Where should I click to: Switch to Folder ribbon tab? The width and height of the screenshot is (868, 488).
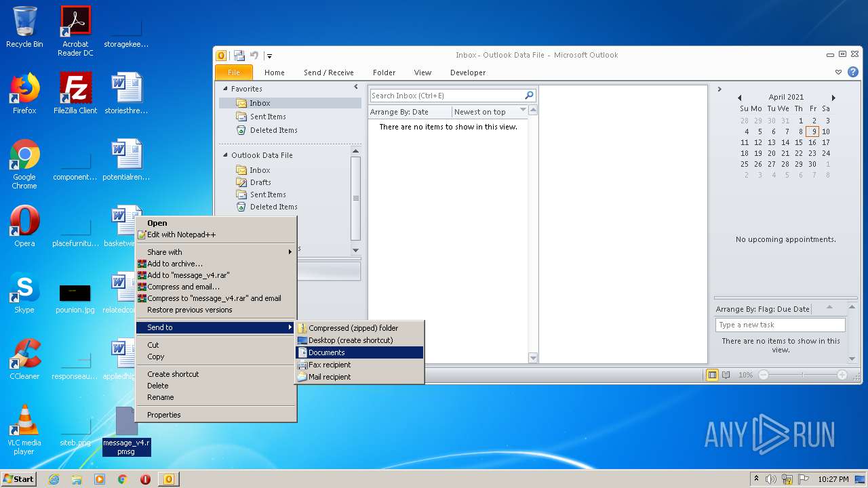[x=384, y=73]
